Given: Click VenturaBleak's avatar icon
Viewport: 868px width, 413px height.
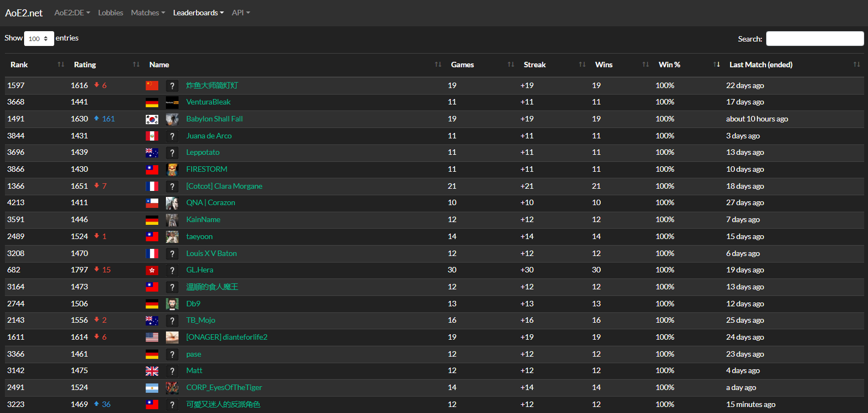Looking at the screenshot, I should (x=172, y=102).
